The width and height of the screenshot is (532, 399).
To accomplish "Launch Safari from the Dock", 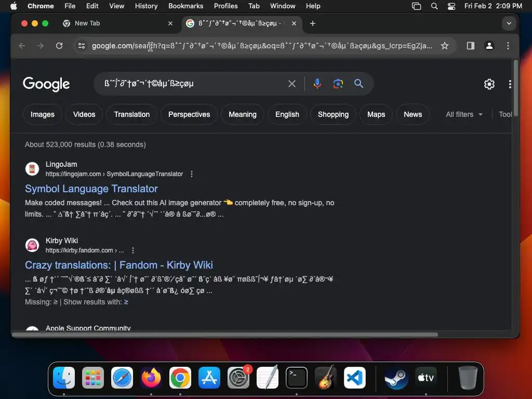I will tap(122, 378).
